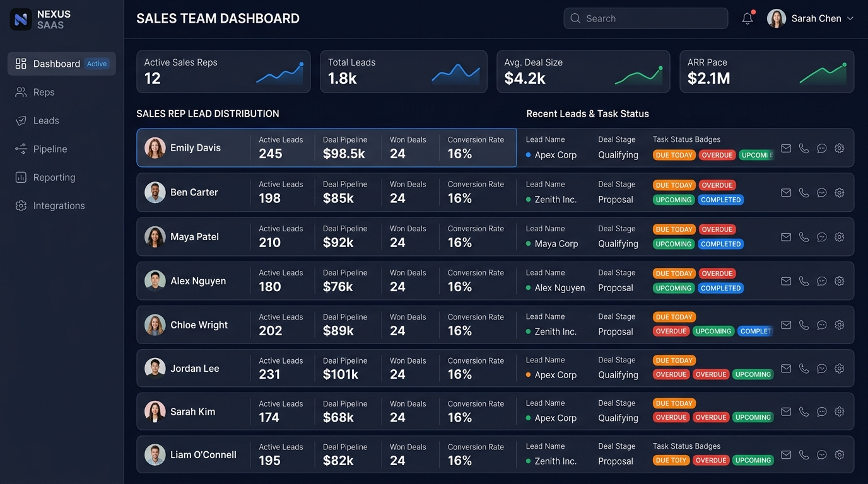Open chat bubble in Sarah Kim's row
This screenshot has height=484, width=868.
tap(821, 412)
